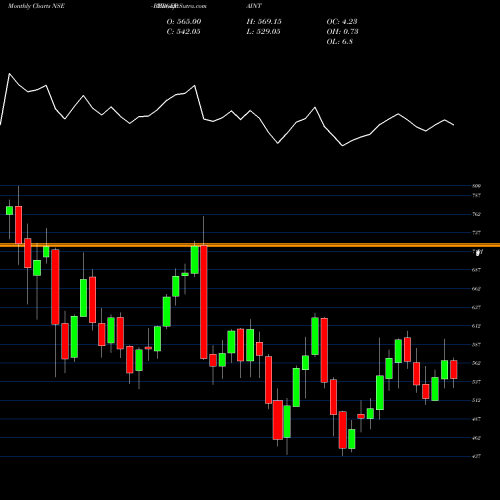Click the 487 price axis label
This screenshot has width=500, height=500.
[x=477, y=419]
